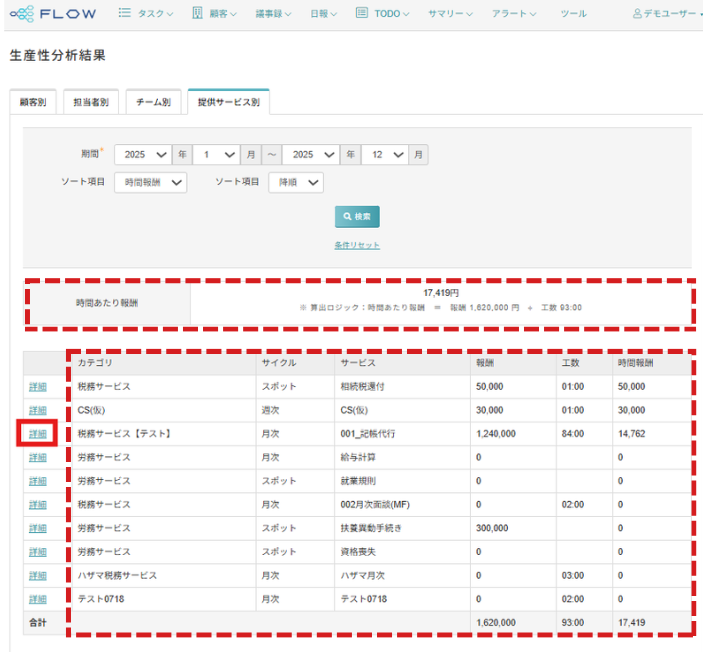
Task: Open the アラート menu
Action: (x=511, y=14)
